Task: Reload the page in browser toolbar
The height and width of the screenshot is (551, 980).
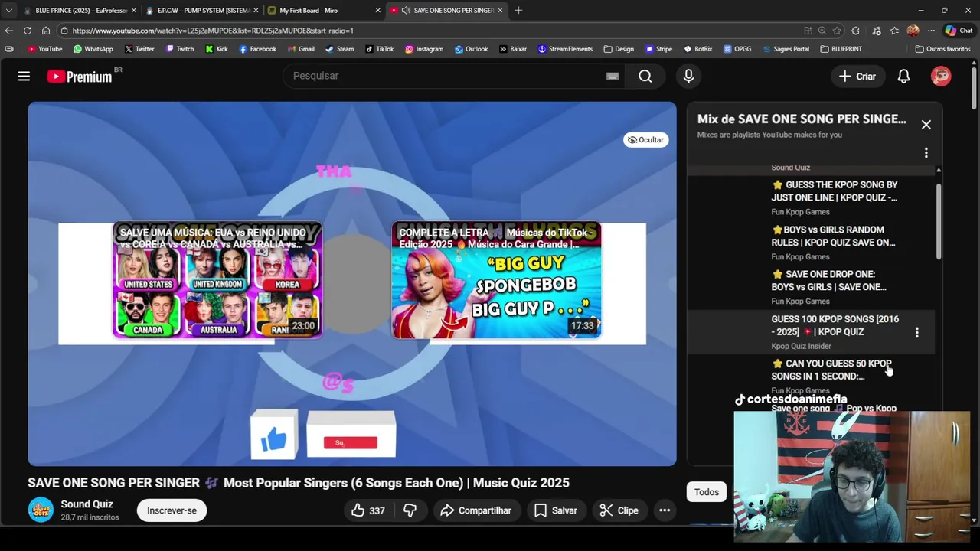Action: pos(28,31)
